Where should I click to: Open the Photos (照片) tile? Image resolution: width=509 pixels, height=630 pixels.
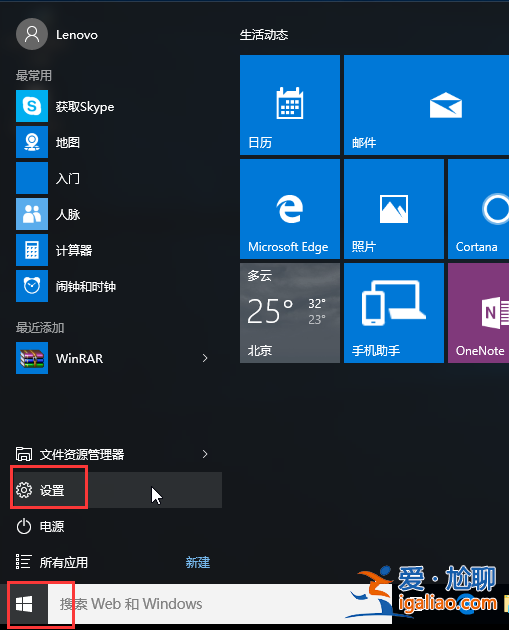394,209
